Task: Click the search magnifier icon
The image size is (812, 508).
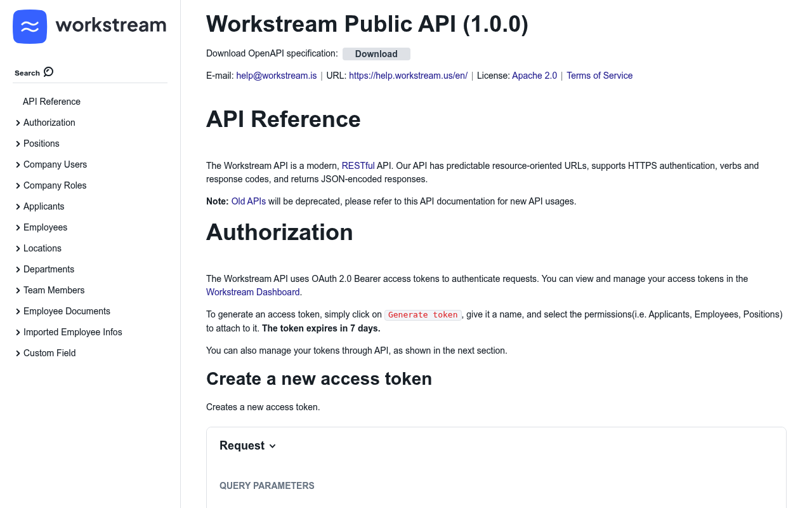Action: 49,72
